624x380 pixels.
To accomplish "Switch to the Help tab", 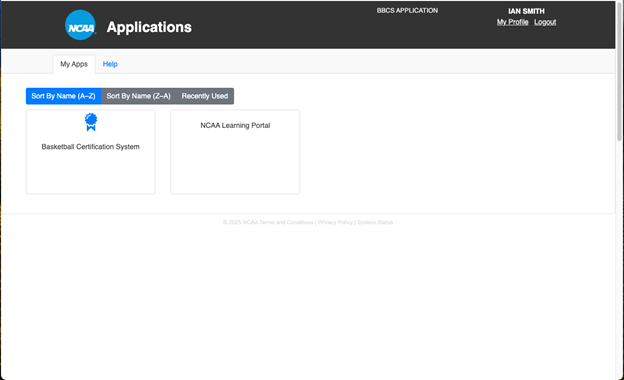I will 110,64.
